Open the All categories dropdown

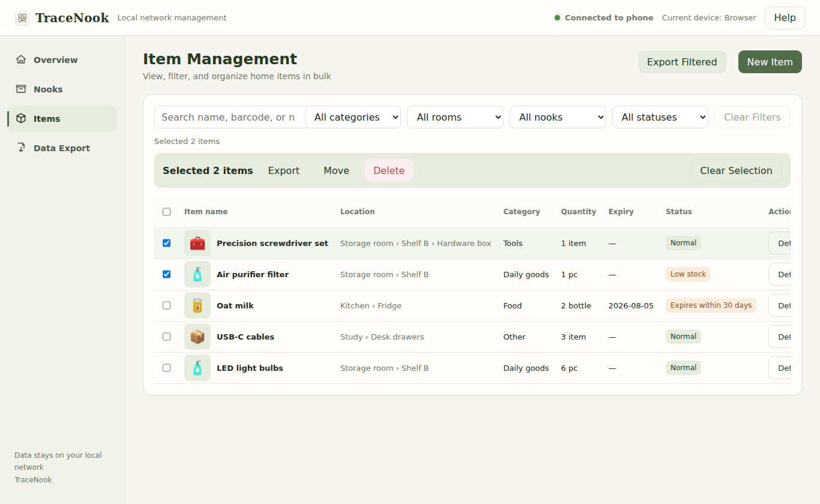pos(353,117)
